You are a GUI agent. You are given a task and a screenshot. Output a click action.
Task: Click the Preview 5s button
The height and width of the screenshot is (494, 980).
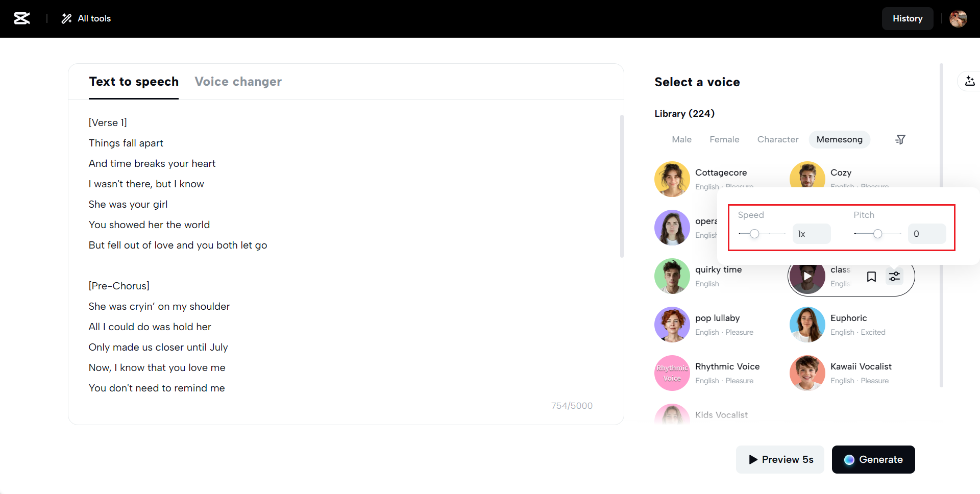click(780, 459)
